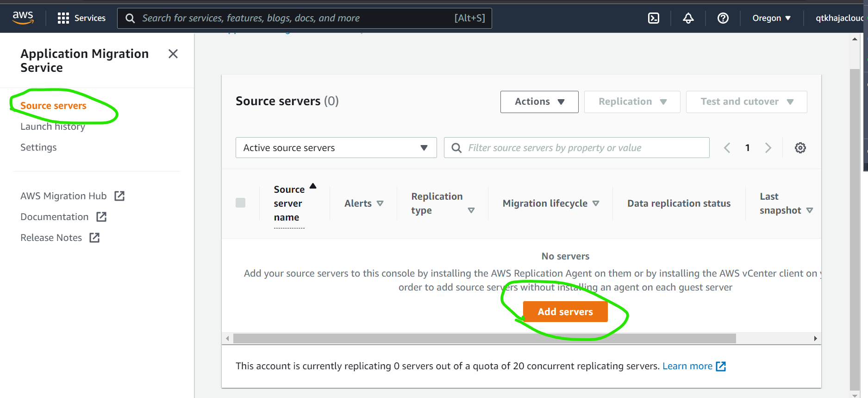Close the Application Migration Service sidebar

click(173, 54)
